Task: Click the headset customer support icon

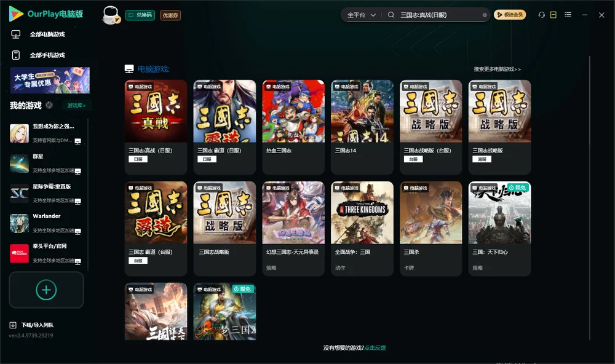Action: [541, 15]
